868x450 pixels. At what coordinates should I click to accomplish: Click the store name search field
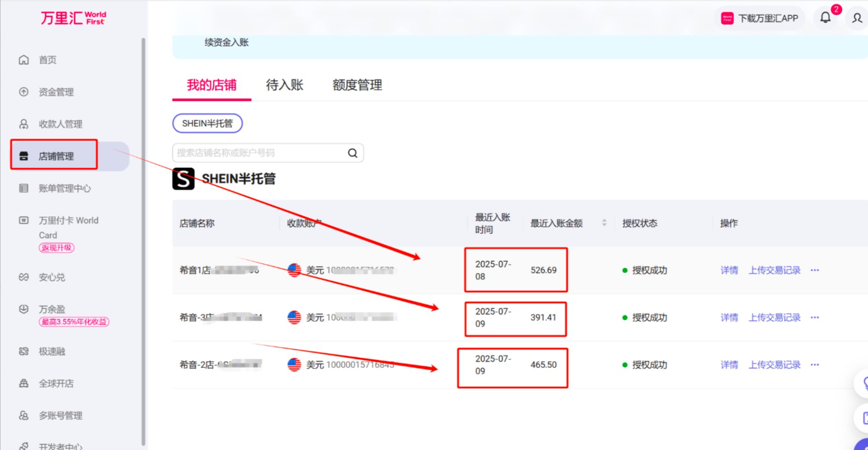(259, 153)
